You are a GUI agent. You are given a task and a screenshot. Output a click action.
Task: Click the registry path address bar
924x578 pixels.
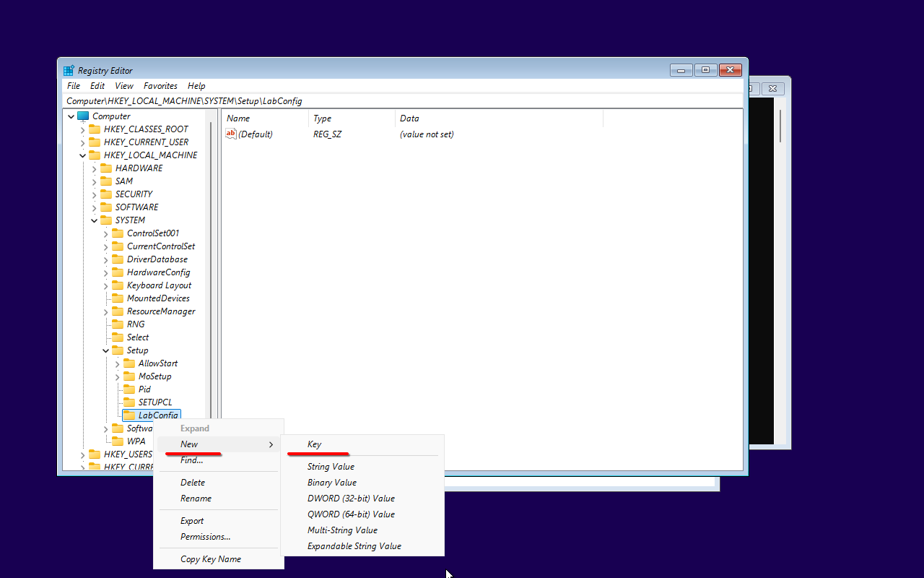(x=403, y=101)
